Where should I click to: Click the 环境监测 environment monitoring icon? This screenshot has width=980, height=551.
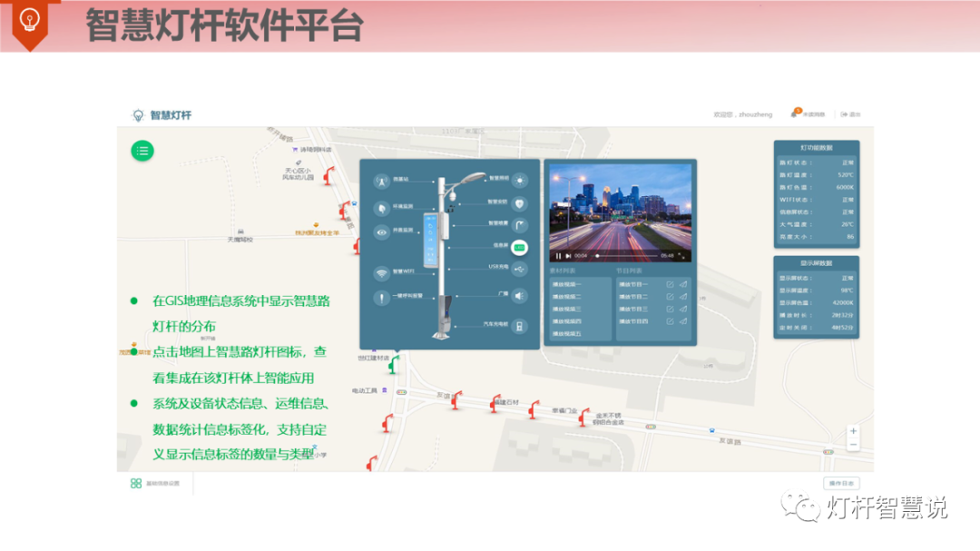click(381, 208)
